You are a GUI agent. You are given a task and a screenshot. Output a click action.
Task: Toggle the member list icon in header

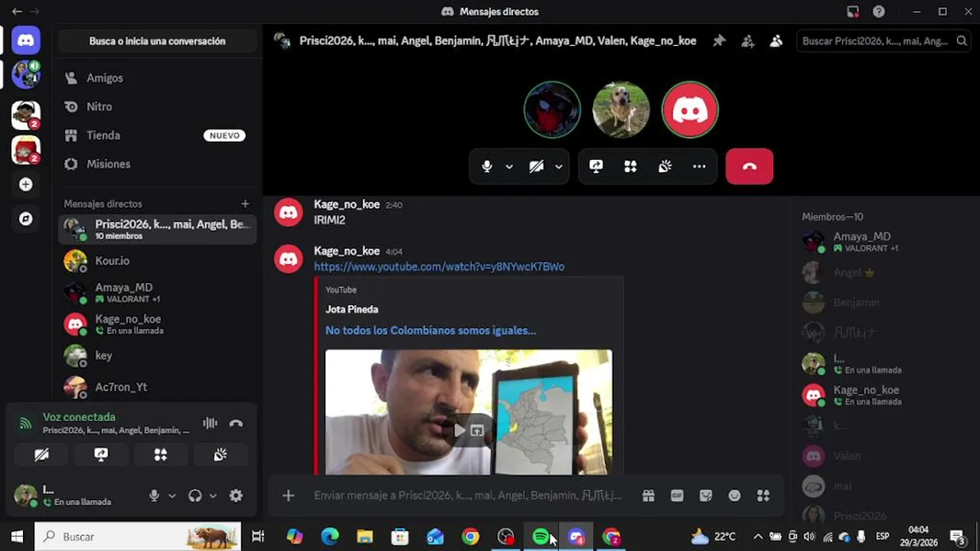pos(776,41)
